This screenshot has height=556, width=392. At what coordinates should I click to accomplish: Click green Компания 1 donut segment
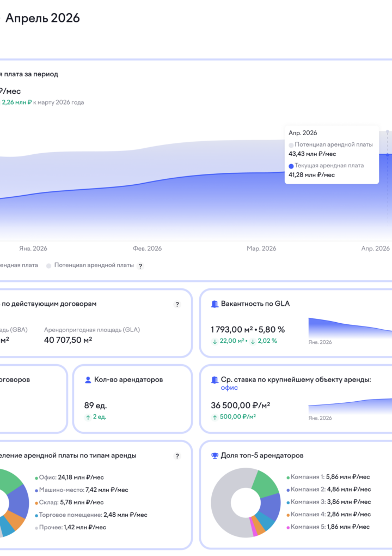click(266, 484)
